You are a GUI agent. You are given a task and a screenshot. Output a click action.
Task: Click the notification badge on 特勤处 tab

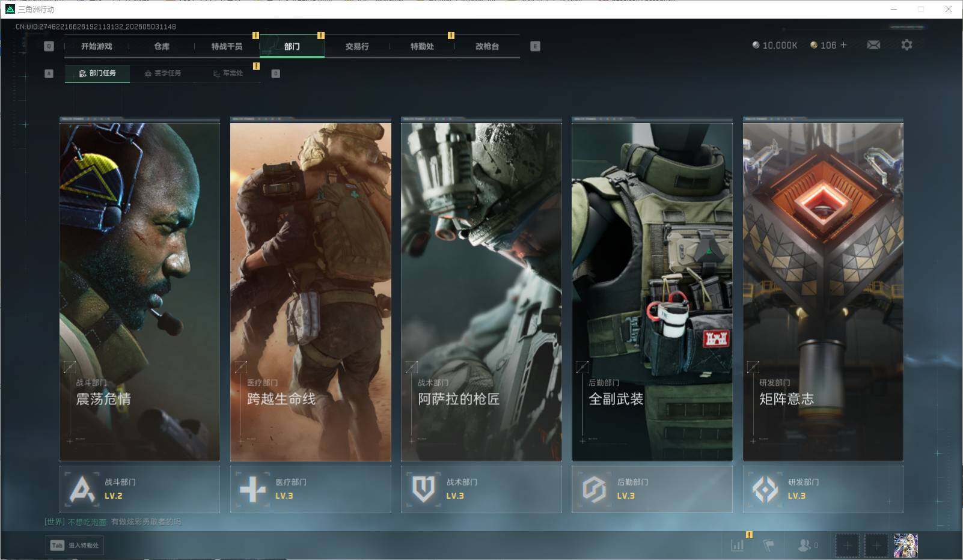click(x=451, y=35)
